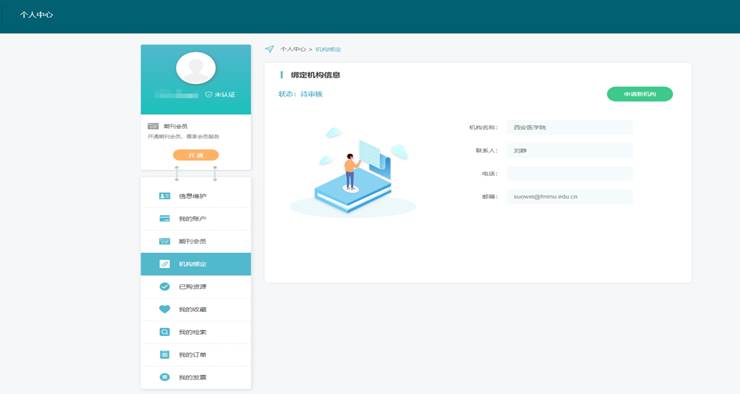The height and width of the screenshot is (394, 740).
Task: Click the breadcrumb paper-plane icon
Action: 269,49
